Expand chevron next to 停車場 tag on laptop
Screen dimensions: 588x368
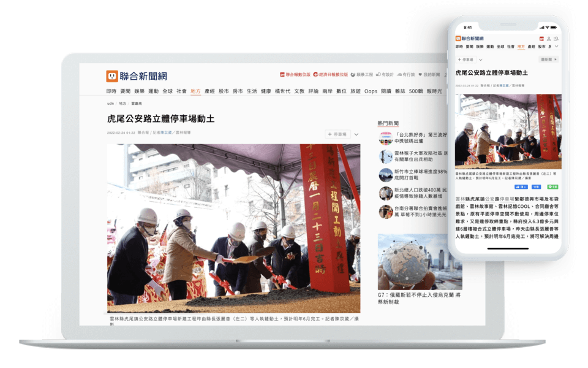pyautogui.click(x=356, y=134)
